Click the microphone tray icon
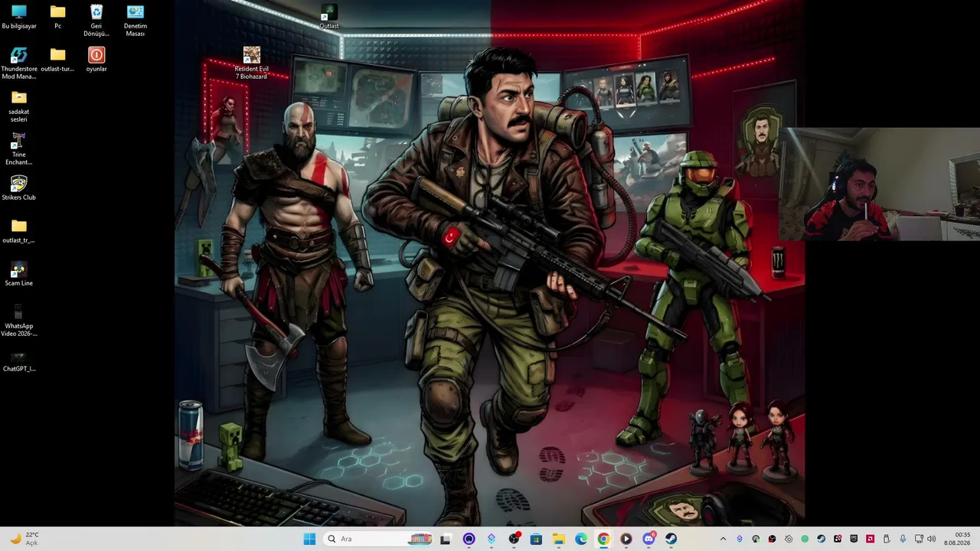Screen dimensions: 980x551 tap(903, 539)
